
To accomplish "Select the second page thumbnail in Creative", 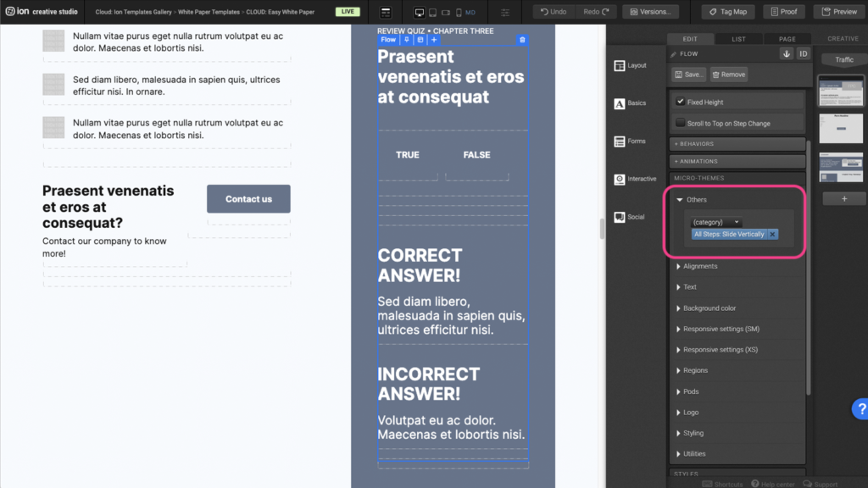I will [841, 128].
